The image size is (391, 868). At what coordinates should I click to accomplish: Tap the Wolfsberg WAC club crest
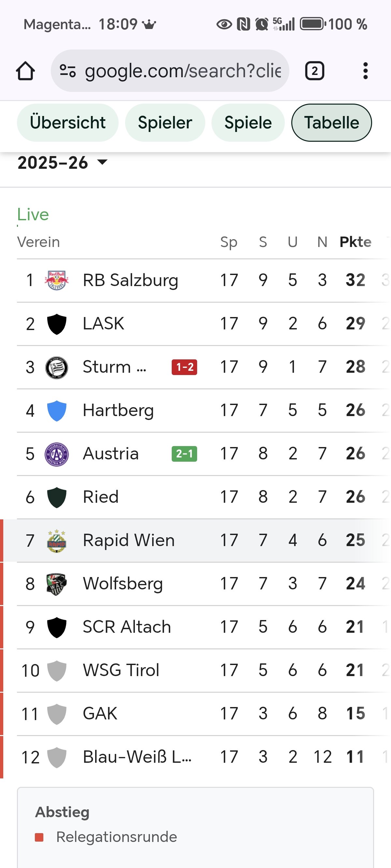point(57,584)
